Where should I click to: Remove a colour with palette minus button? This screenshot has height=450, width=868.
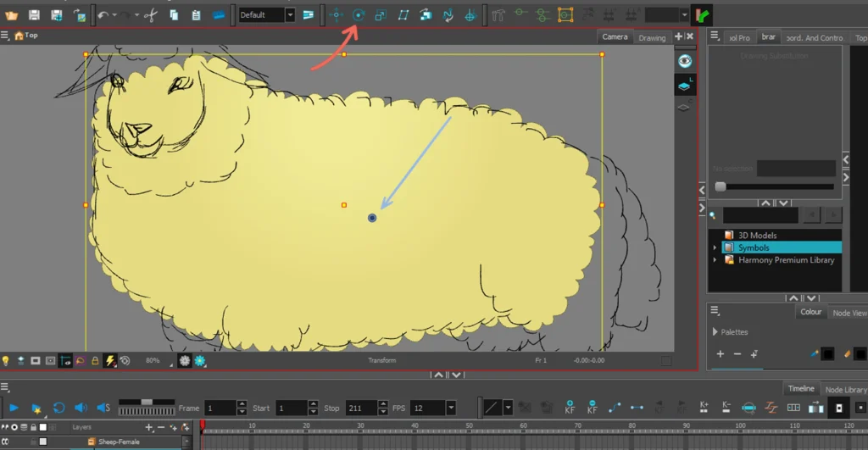pos(737,353)
